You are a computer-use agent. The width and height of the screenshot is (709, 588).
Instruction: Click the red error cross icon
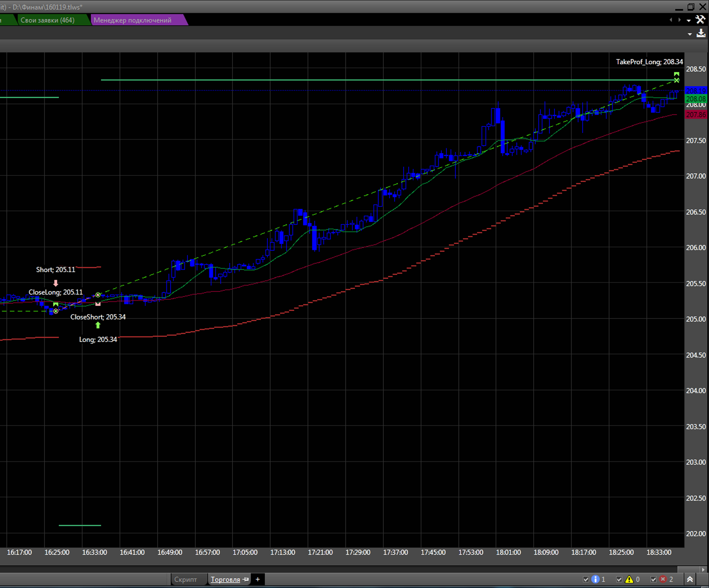pos(663,579)
